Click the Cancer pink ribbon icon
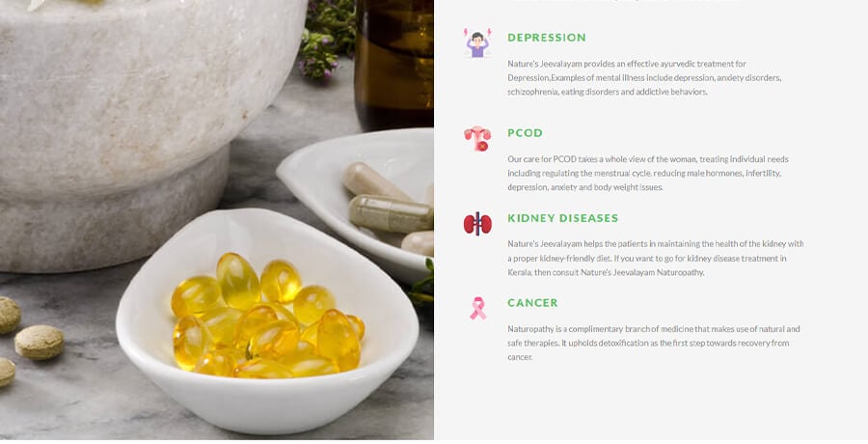Image resolution: width=868 pixels, height=444 pixels. (477, 308)
